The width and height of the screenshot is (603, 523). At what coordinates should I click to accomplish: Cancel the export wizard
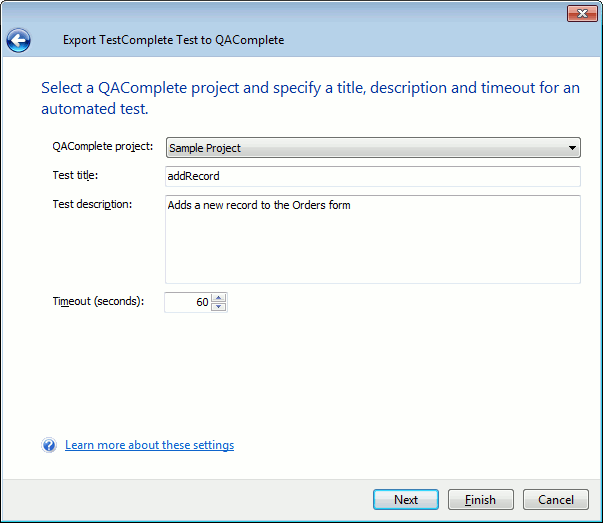(556, 500)
